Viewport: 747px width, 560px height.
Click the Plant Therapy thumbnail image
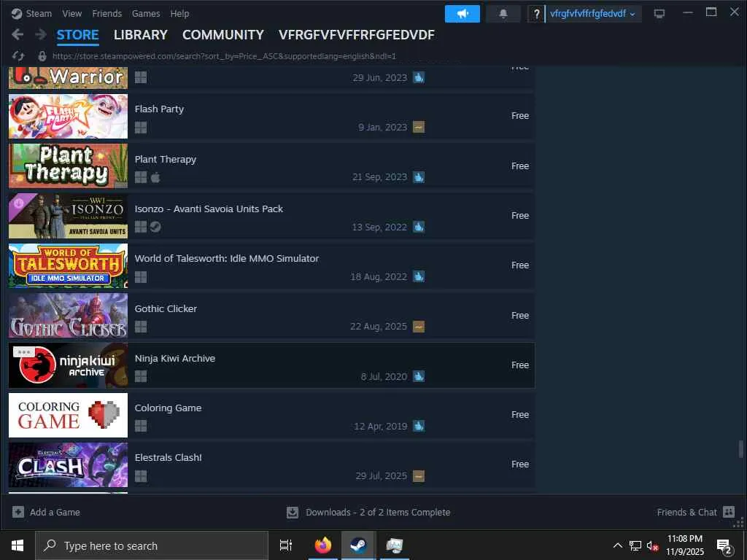click(68, 166)
